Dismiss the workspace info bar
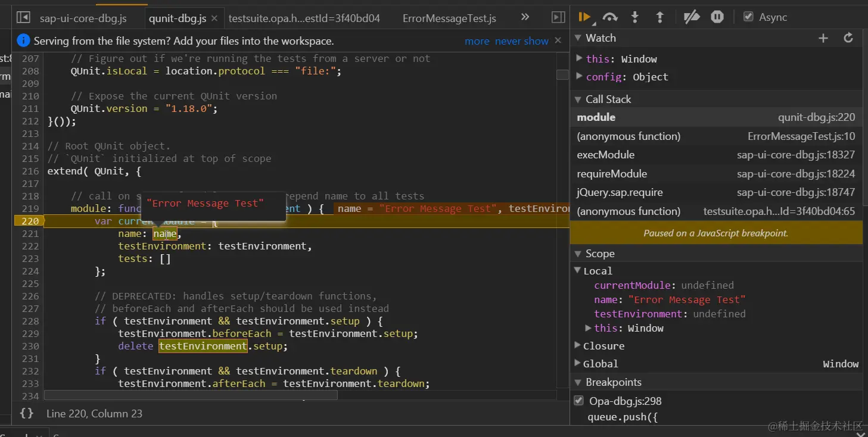 point(558,40)
